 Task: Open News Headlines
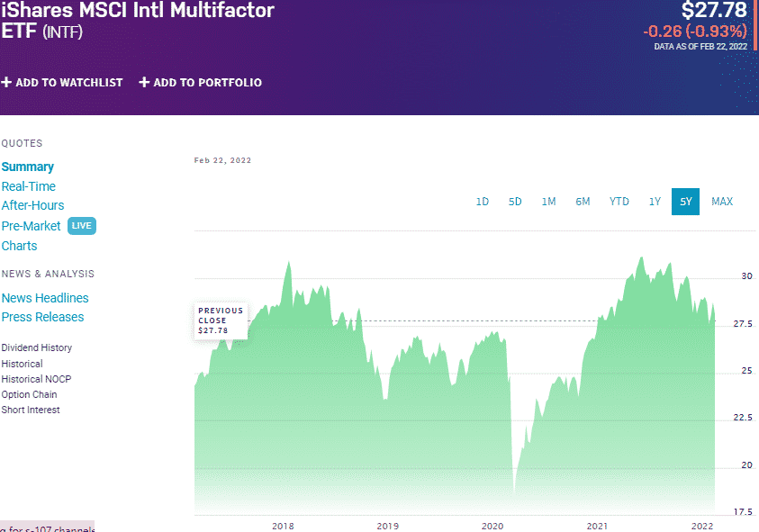pyautogui.click(x=45, y=298)
